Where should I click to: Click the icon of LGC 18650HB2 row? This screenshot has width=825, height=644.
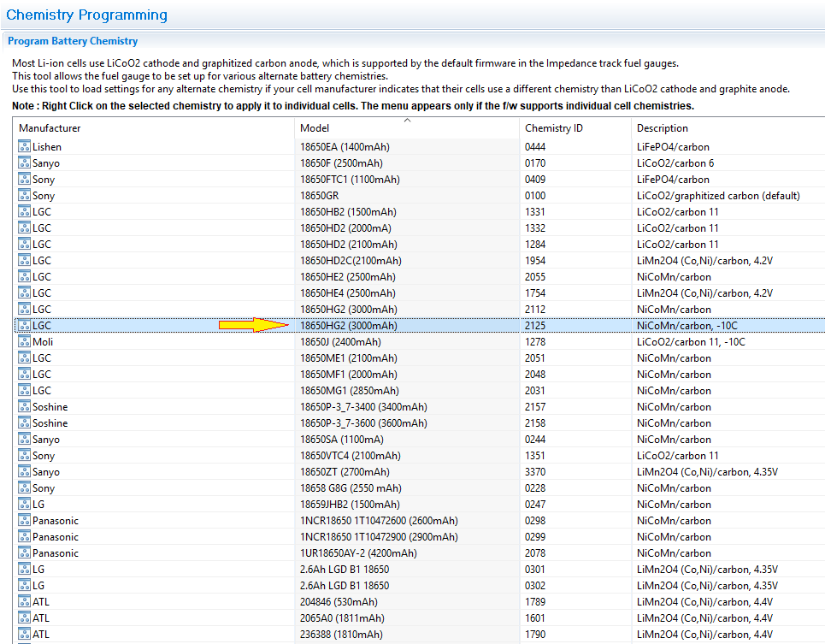(24, 211)
